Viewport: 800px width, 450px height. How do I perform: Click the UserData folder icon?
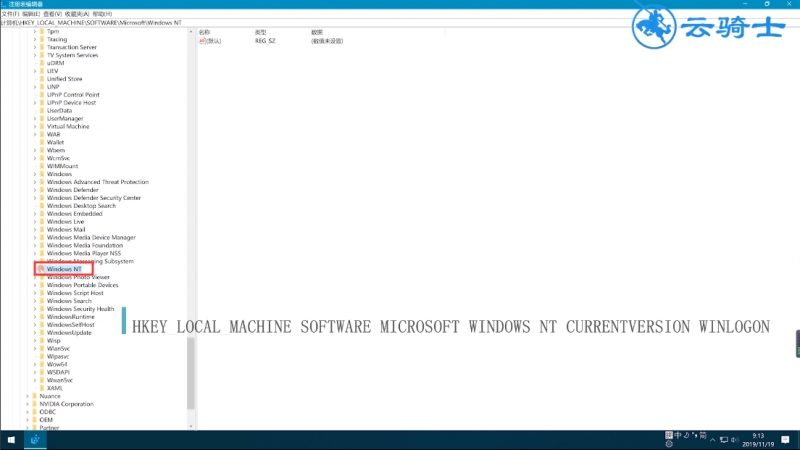click(42, 110)
